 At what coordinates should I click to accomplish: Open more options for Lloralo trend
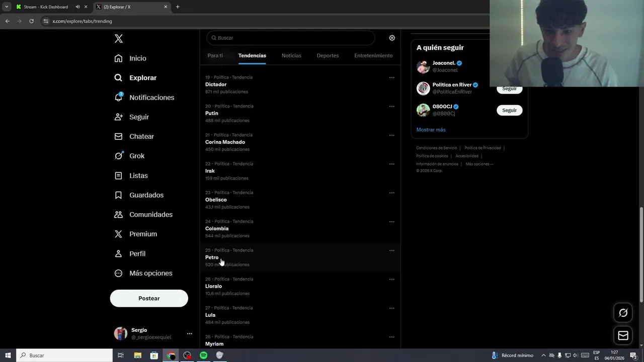(391, 279)
